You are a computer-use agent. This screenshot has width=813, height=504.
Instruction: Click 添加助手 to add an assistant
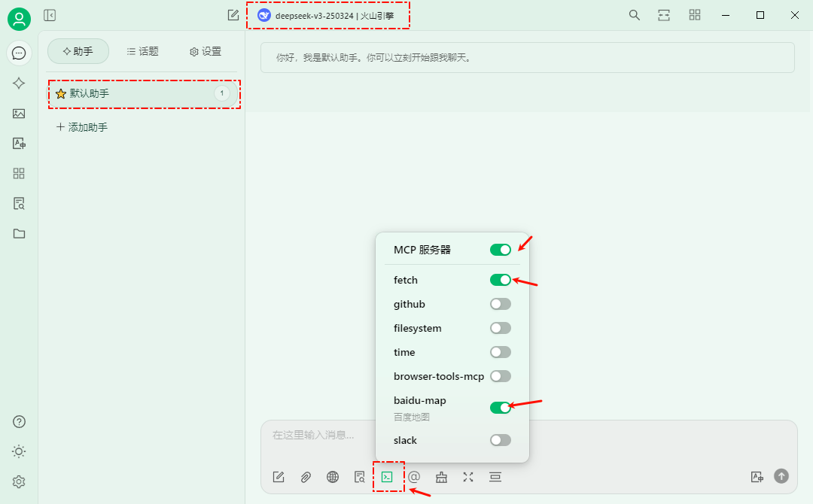coord(82,127)
